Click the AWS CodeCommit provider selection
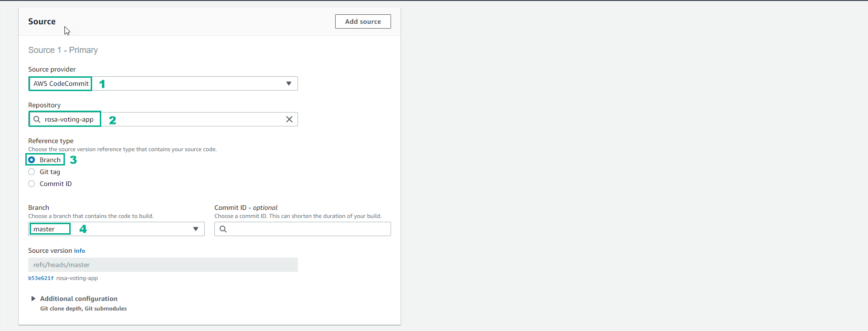 61,83
